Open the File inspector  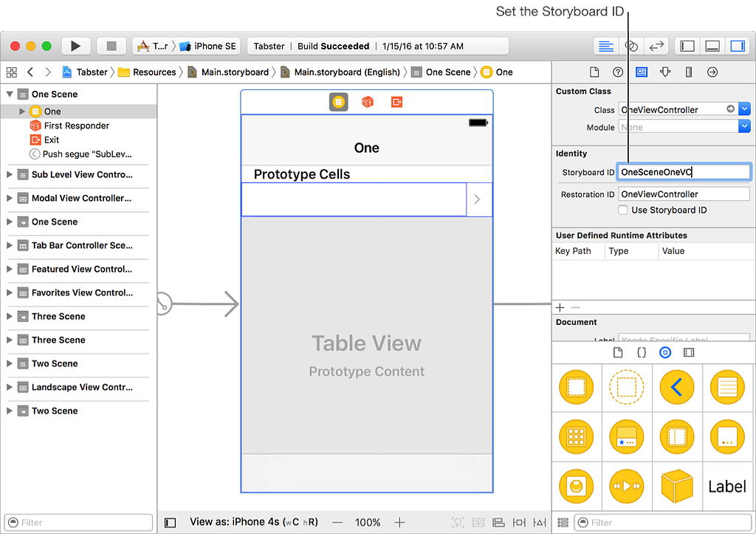(594, 72)
